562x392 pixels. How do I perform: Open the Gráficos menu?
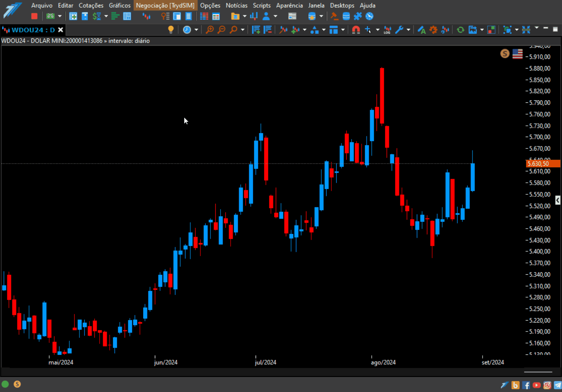click(120, 5)
